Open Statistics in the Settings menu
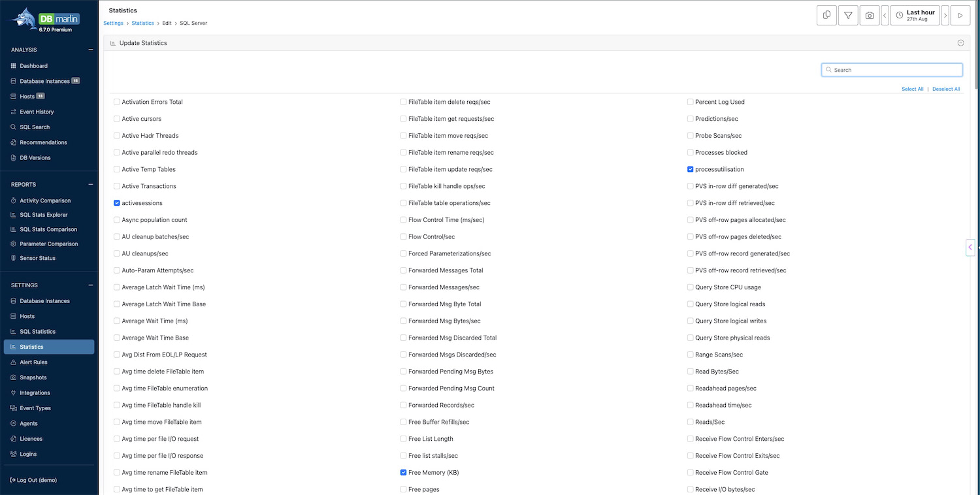980x495 pixels. click(49, 347)
